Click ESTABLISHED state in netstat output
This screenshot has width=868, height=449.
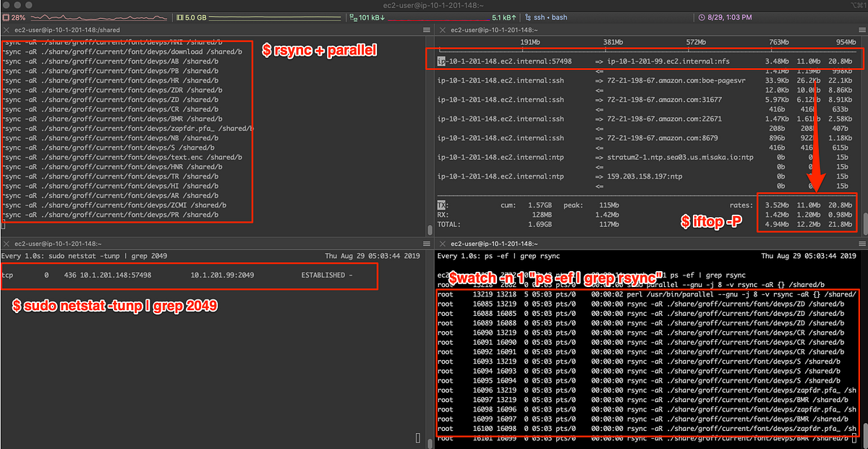(324, 276)
